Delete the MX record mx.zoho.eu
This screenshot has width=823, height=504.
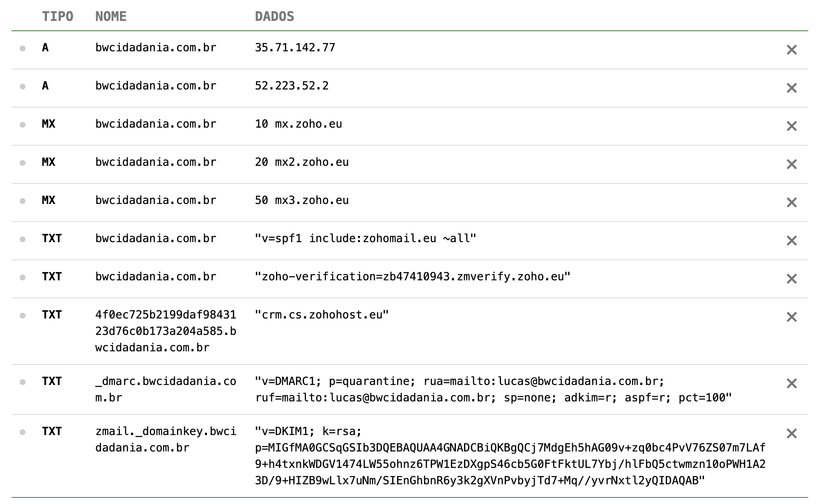791,126
